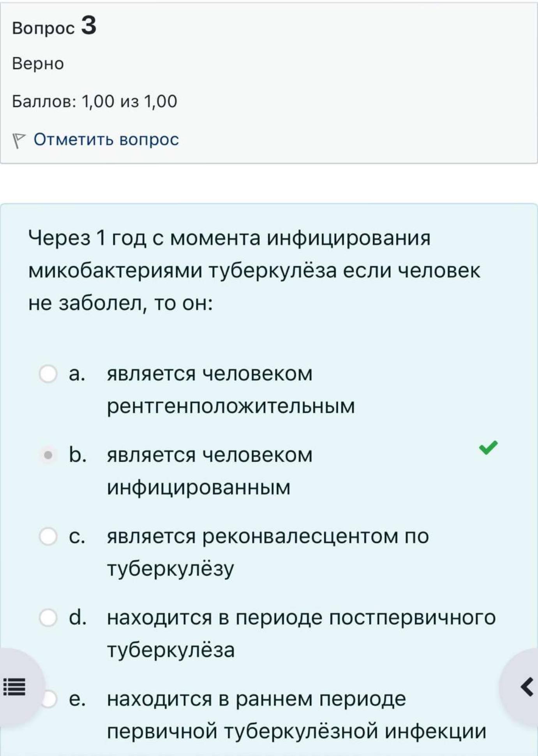
Task: Click the letter label 'b.' of the answer
Action: 78,454
